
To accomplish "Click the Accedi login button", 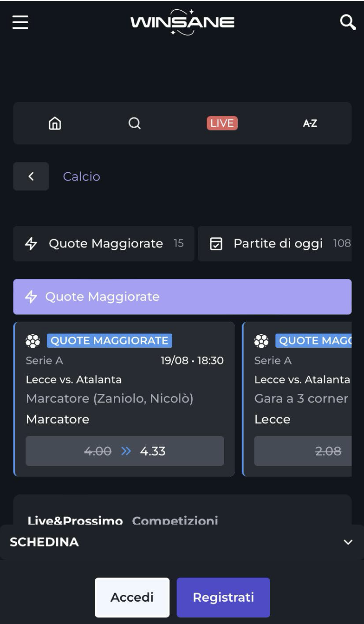I will (x=132, y=597).
